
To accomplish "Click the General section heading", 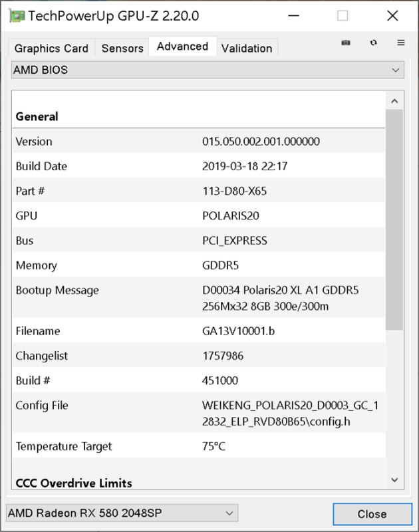I will [x=37, y=117].
